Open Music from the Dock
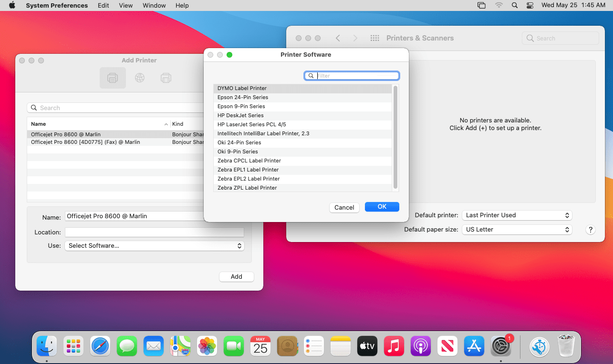 click(x=394, y=346)
